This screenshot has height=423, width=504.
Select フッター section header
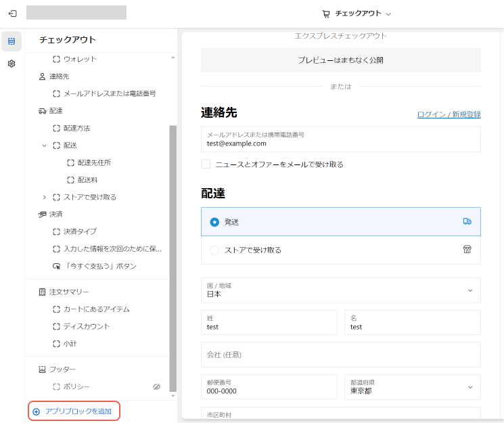pos(62,370)
